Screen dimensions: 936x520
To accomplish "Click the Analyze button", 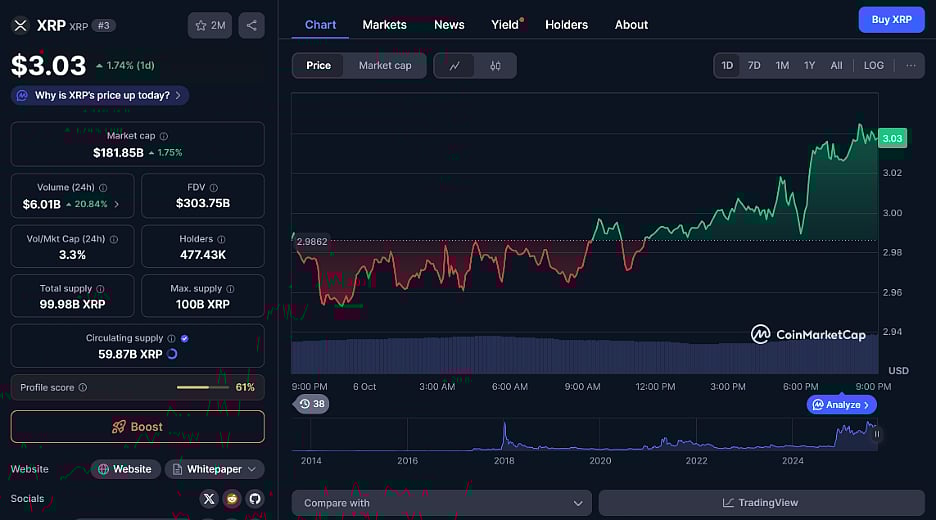I will click(841, 405).
